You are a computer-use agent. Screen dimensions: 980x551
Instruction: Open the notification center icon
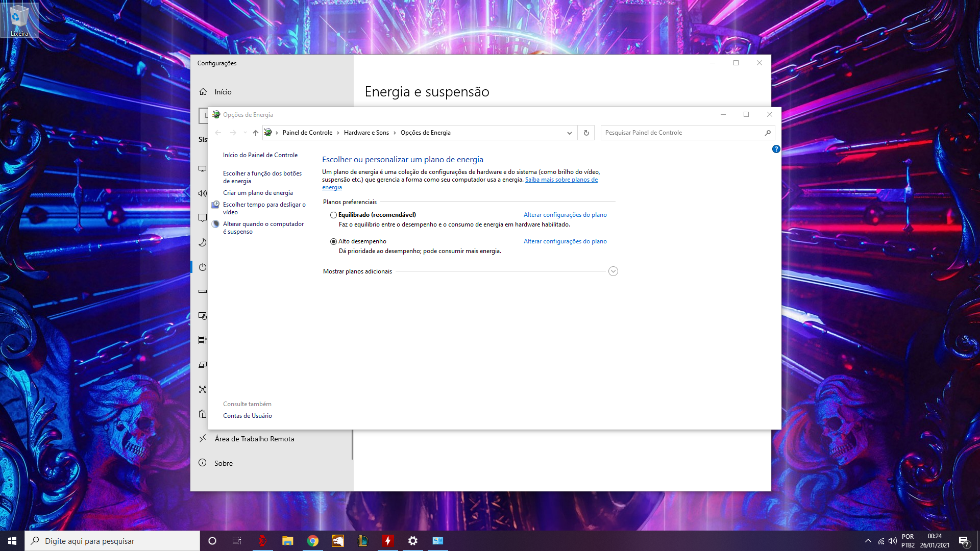(x=963, y=541)
